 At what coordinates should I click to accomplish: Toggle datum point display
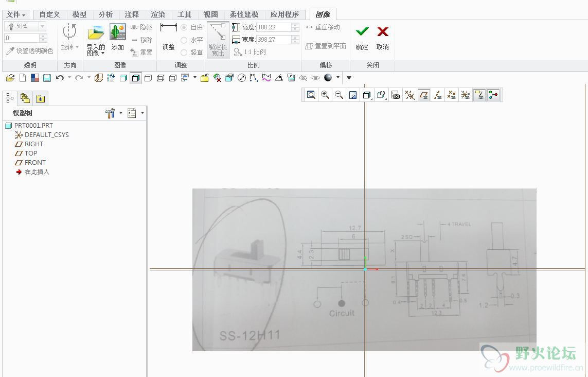tap(452, 95)
